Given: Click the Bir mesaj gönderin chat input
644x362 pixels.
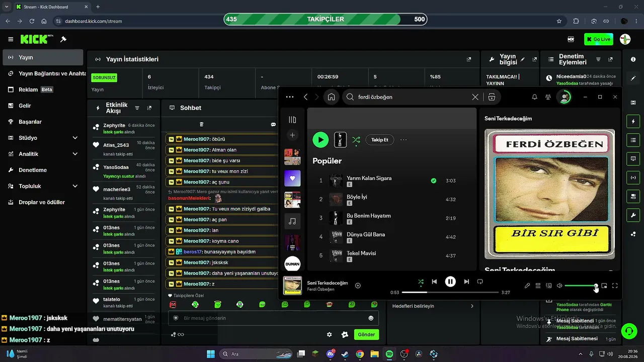Looking at the screenshot, I should pos(273,318).
